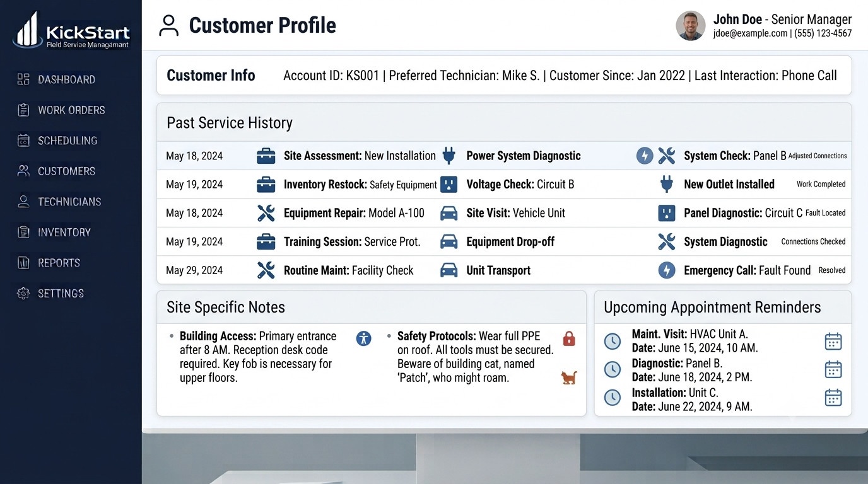The width and height of the screenshot is (868, 484).
Task: Open calendar for Installation Unit C reminder
Action: tap(833, 398)
